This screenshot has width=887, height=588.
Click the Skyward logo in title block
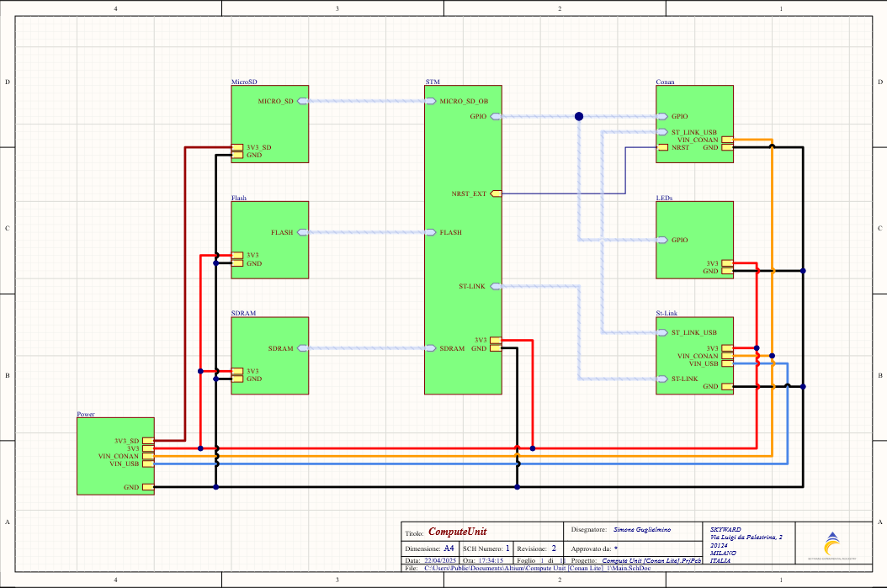[x=831, y=545]
